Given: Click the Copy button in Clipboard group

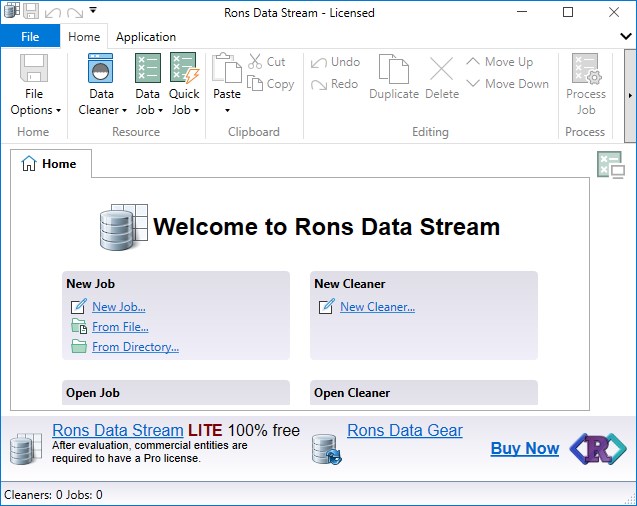Looking at the screenshot, I should coord(271,84).
